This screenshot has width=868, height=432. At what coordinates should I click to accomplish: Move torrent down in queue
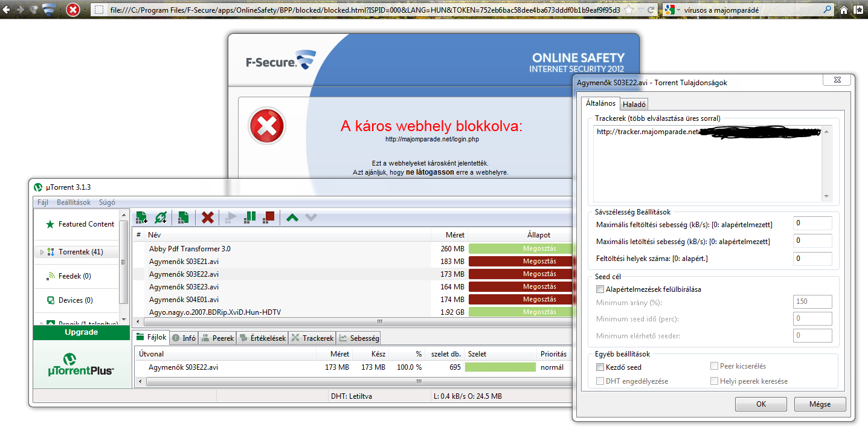click(x=310, y=217)
